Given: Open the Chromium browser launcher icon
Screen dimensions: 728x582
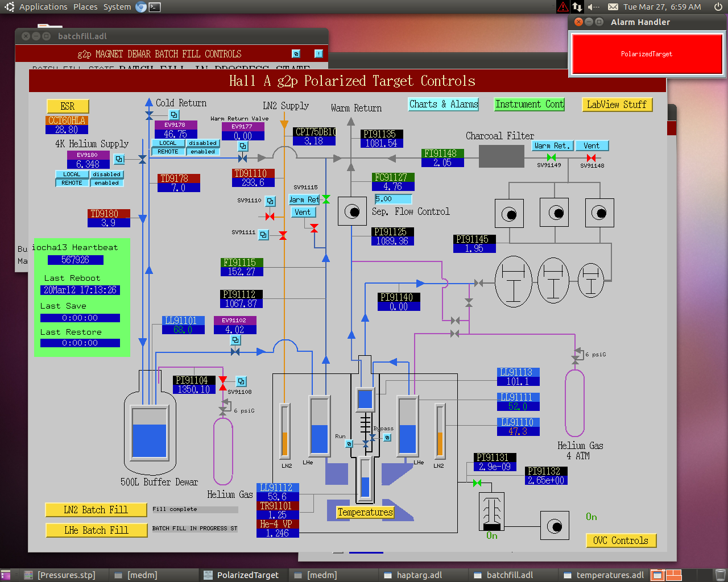Looking at the screenshot, I should click(141, 7).
